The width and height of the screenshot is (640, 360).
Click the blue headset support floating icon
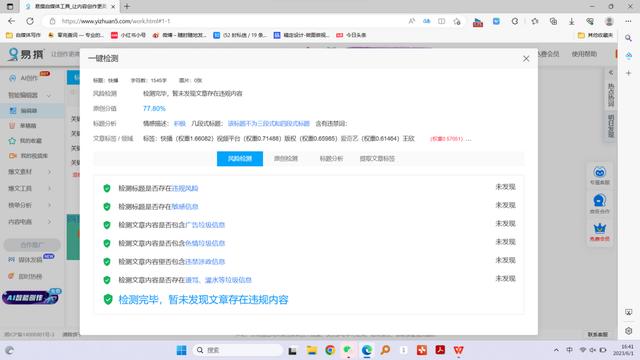pyautogui.click(x=600, y=204)
